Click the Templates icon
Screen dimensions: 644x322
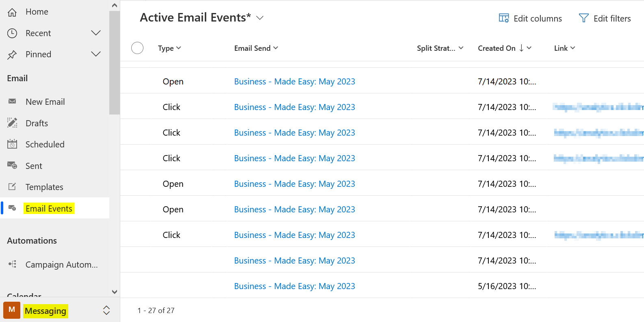12,187
